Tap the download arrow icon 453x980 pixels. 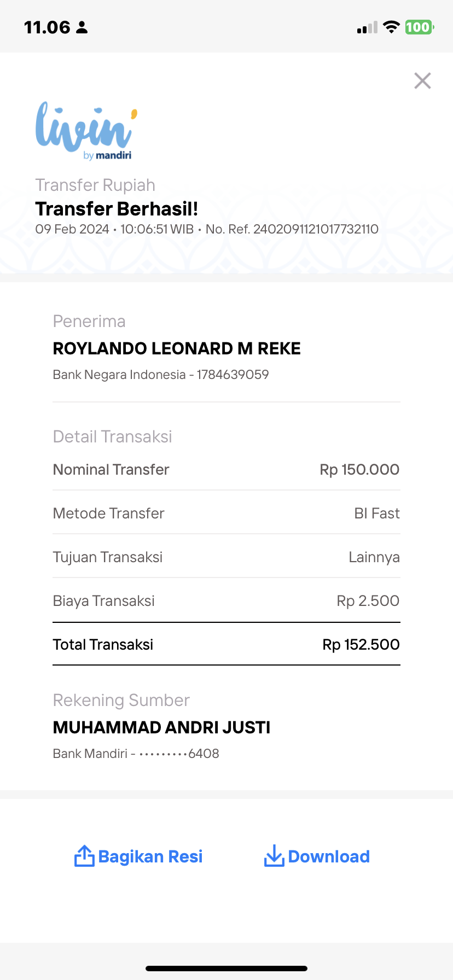tap(274, 856)
